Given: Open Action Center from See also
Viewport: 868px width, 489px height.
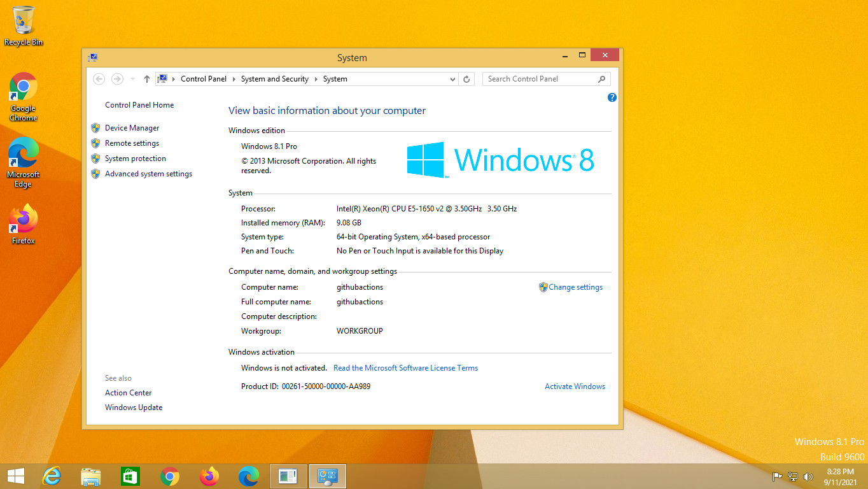Looking at the screenshot, I should tap(129, 393).
